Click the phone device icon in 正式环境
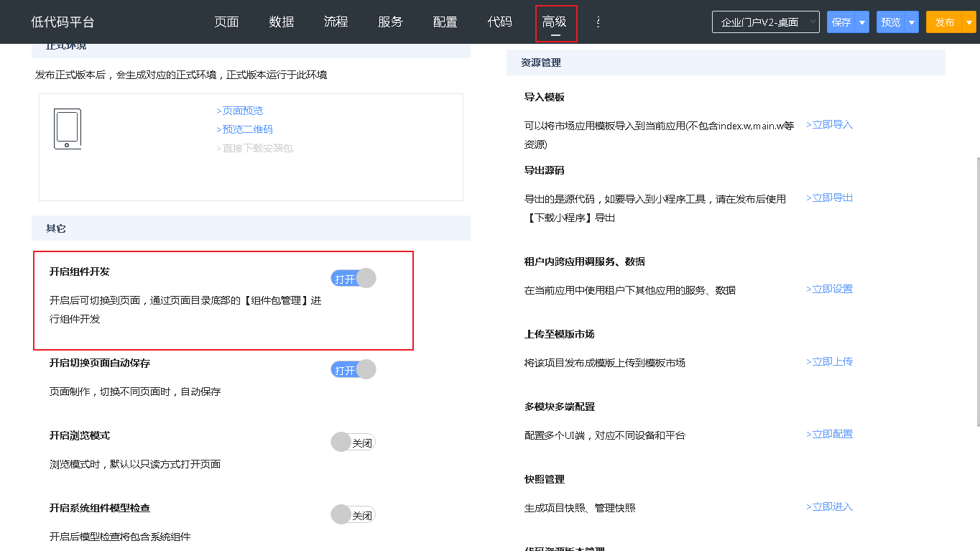The image size is (980, 551). (68, 129)
